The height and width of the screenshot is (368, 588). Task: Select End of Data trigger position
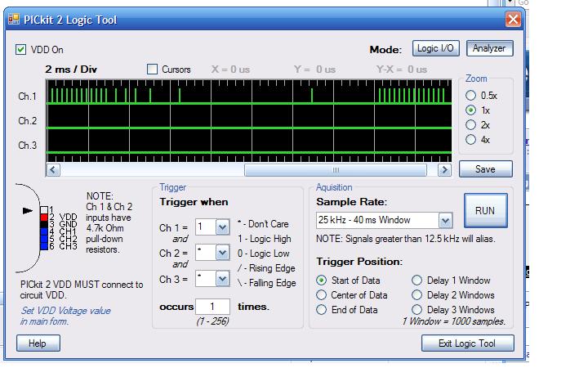tap(322, 310)
